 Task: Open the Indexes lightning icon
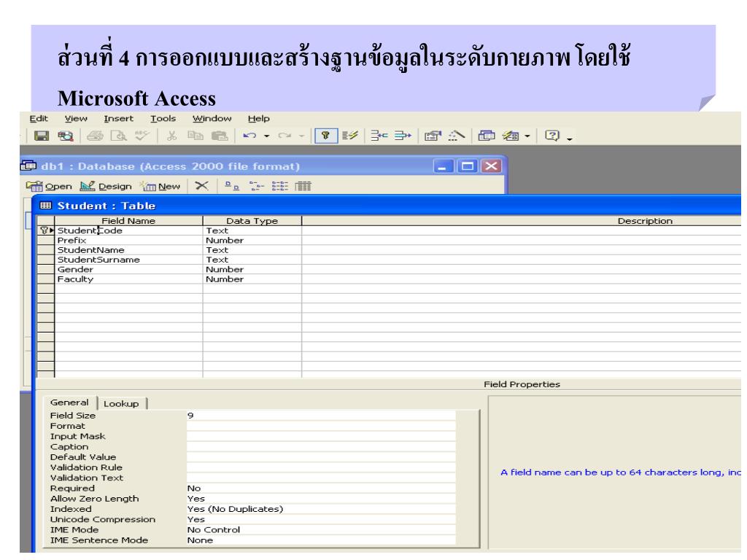350,136
